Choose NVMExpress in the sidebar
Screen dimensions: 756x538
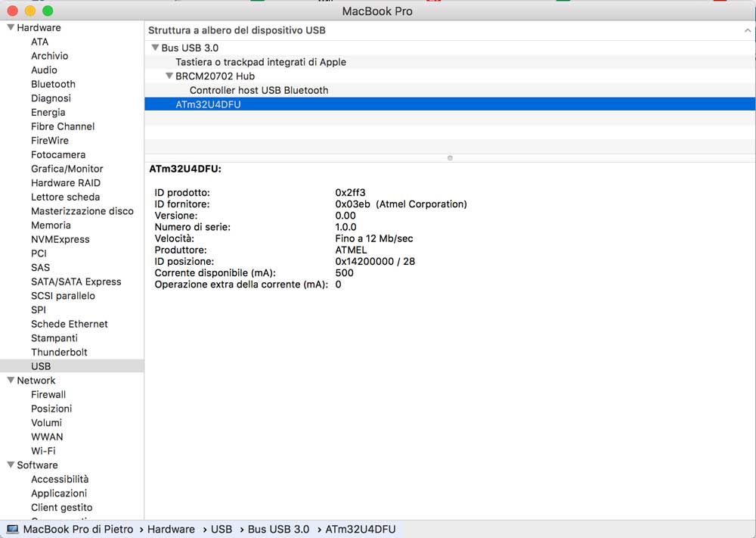click(x=60, y=239)
